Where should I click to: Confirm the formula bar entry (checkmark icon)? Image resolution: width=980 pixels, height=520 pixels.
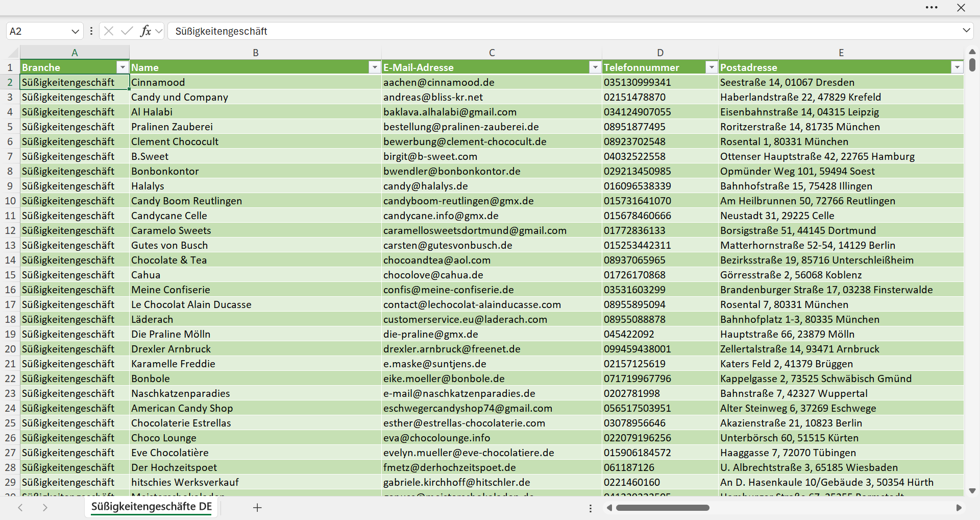pyautogui.click(x=127, y=31)
